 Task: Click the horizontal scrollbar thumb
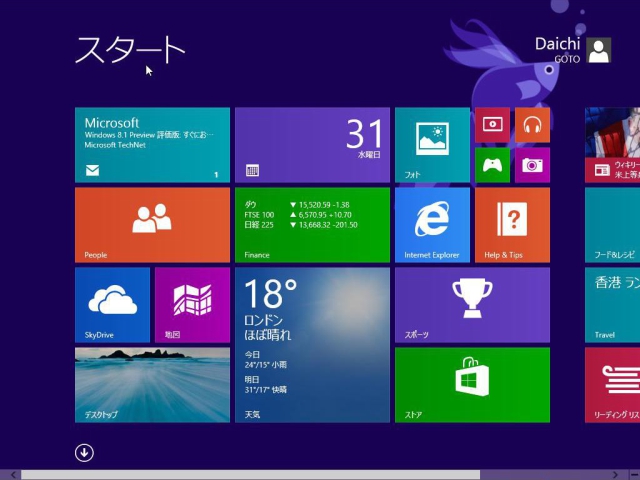pos(250,475)
